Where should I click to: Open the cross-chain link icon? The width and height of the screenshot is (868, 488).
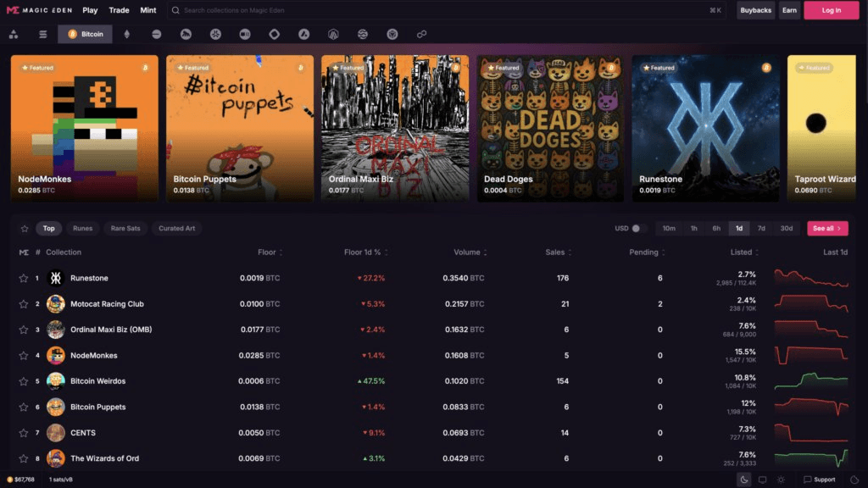420,34
